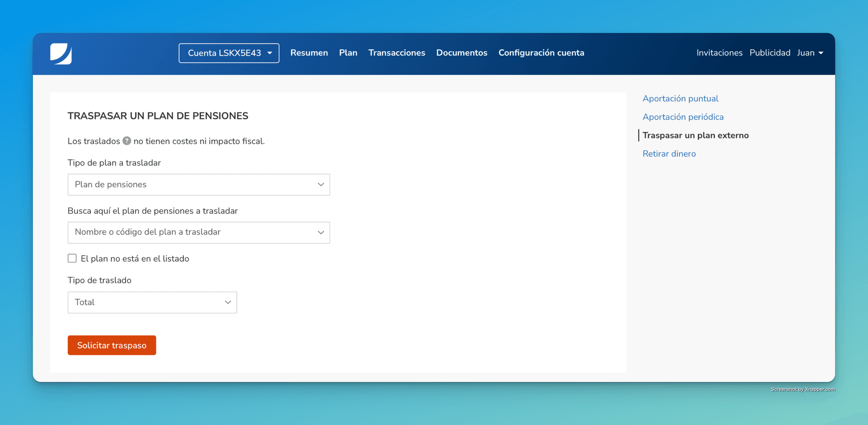Select Aportación periódica in the sidebar
This screenshot has height=425, width=868.
click(683, 117)
